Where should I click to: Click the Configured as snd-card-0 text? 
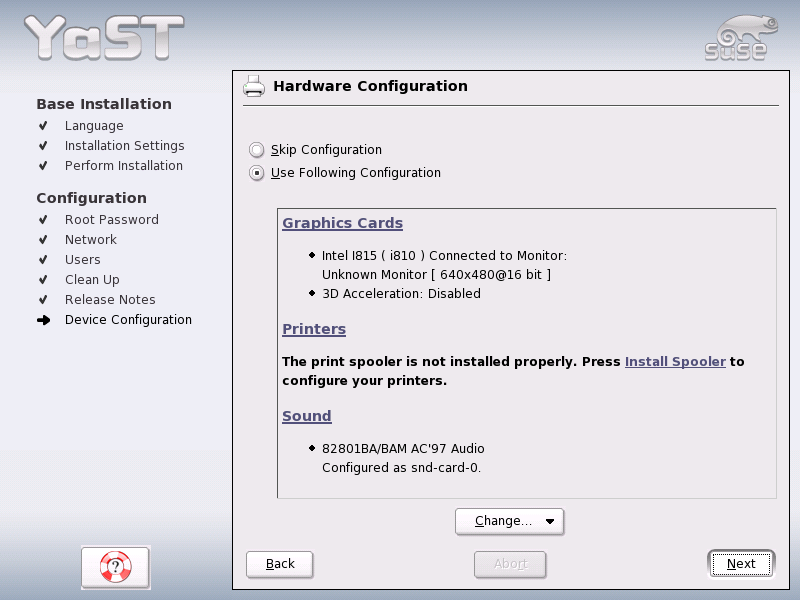pos(402,467)
